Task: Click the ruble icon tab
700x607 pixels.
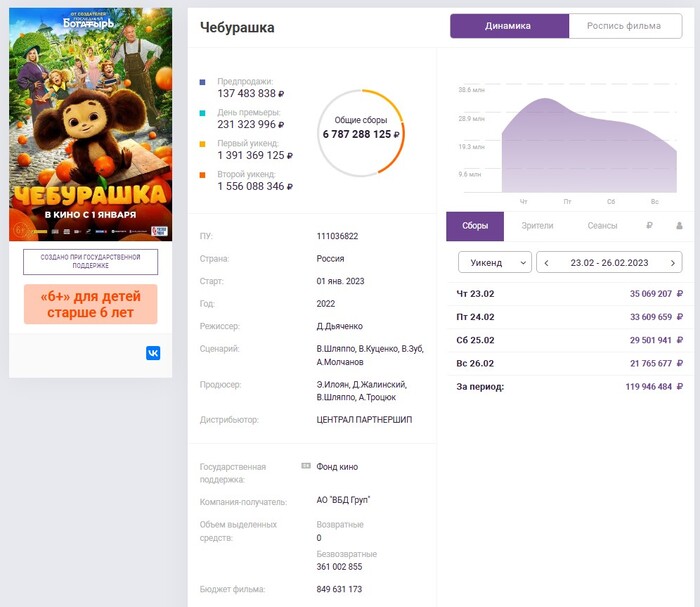Action: (x=650, y=226)
